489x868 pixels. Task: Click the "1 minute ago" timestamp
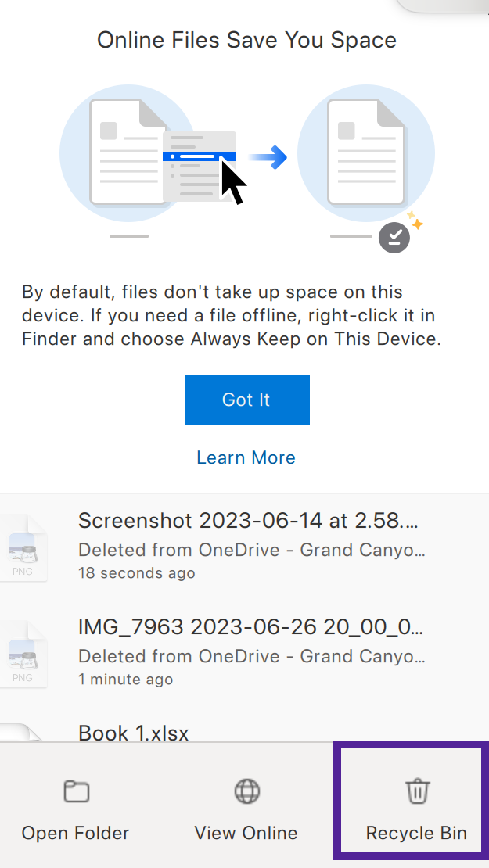click(x=126, y=679)
